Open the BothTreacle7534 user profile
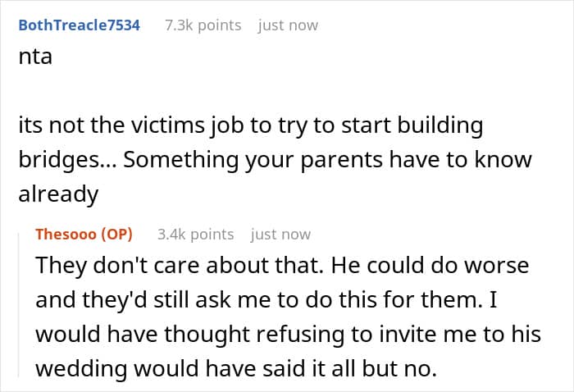 click(x=79, y=25)
